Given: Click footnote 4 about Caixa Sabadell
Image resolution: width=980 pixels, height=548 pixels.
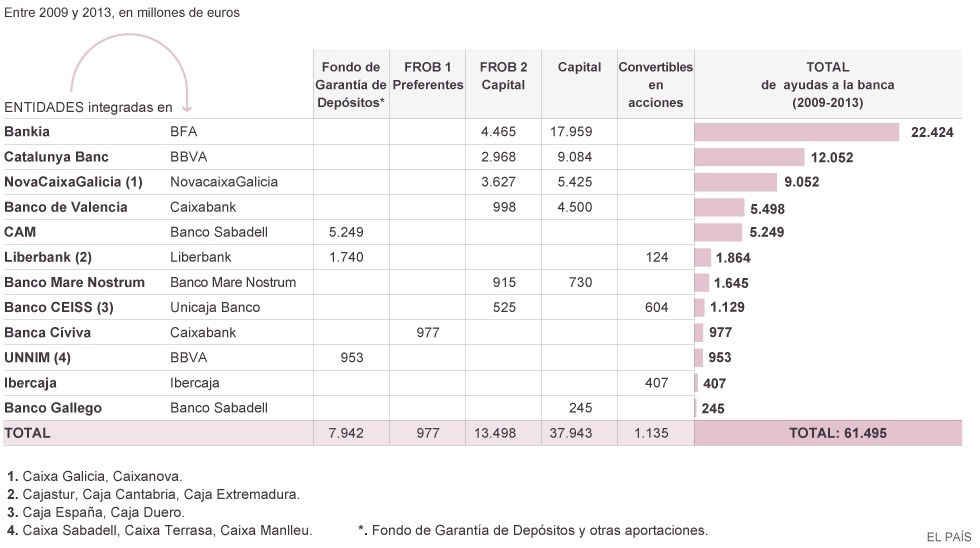Looking at the screenshot, I should [x=160, y=530].
